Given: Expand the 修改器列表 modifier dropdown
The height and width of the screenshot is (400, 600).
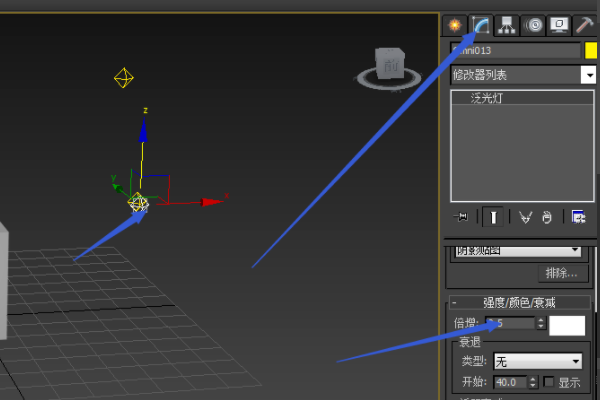Looking at the screenshot, I should [x=588, y=74].
